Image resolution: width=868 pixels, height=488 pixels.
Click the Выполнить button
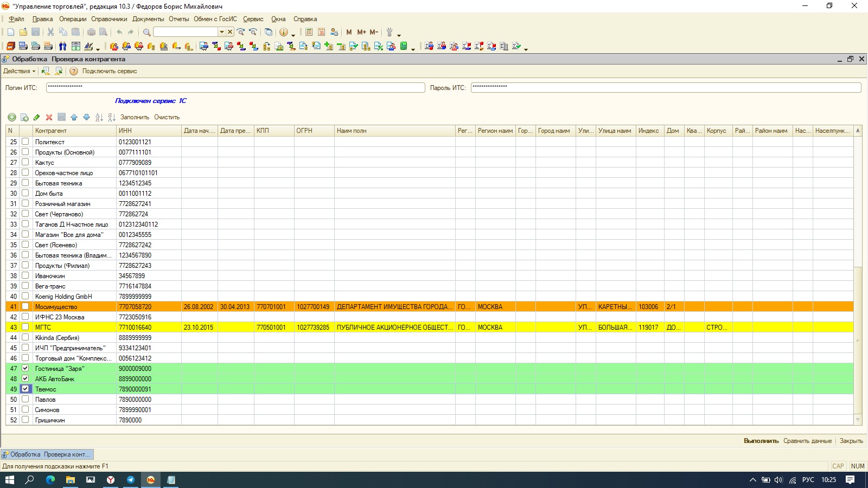pos(761,441)
